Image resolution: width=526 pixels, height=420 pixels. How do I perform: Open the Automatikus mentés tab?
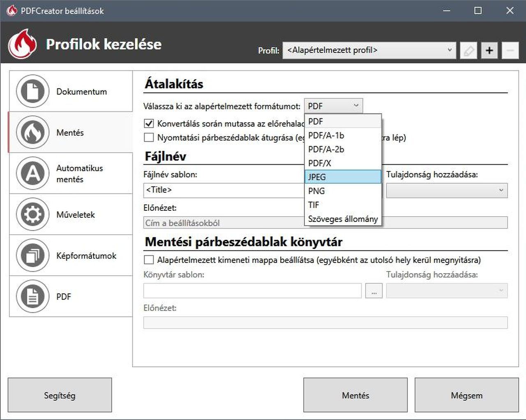(x=71, y=173)
